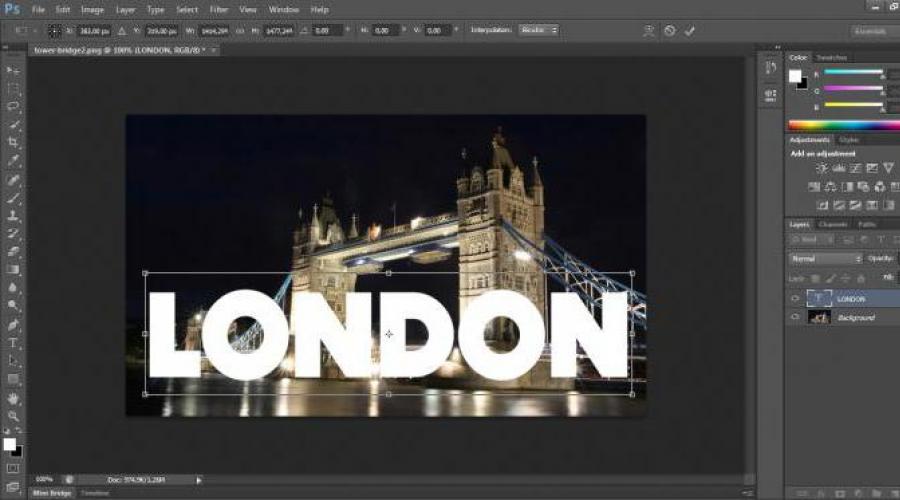The image size is (900, 500).
Task: Select the Crop tool in toolbar
Action: (13, 142)
